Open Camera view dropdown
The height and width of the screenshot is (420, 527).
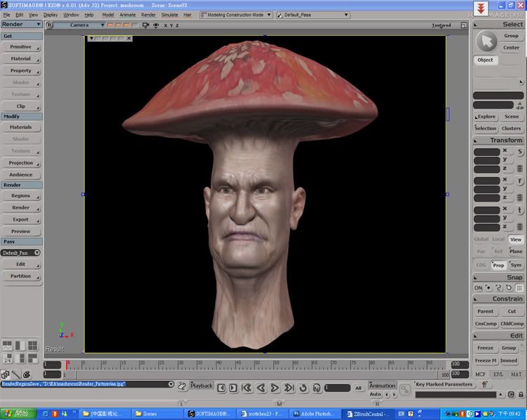(79, 25)
